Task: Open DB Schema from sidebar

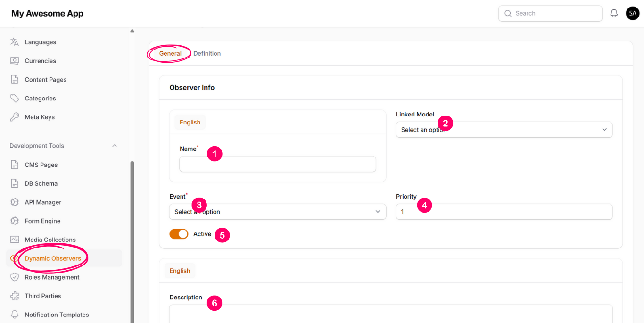Action: pyautogui.click(x=41, y=183)
